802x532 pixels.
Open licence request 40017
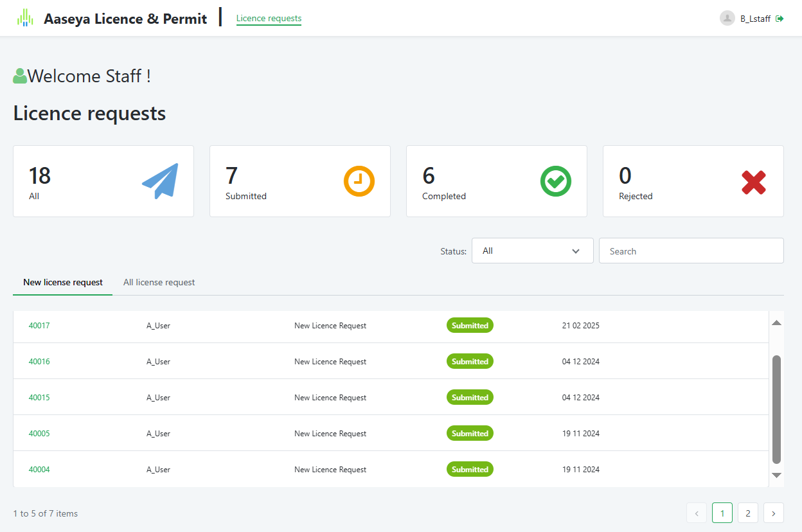pyautogui.click(x=39, y=326)
